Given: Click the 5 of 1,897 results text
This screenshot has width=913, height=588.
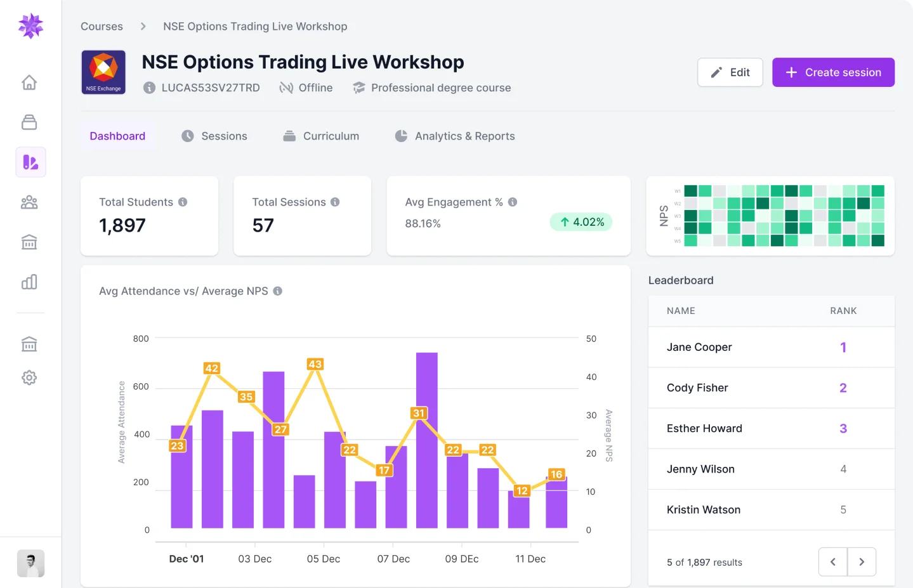Looking at the screenshot, I should 704,562.
